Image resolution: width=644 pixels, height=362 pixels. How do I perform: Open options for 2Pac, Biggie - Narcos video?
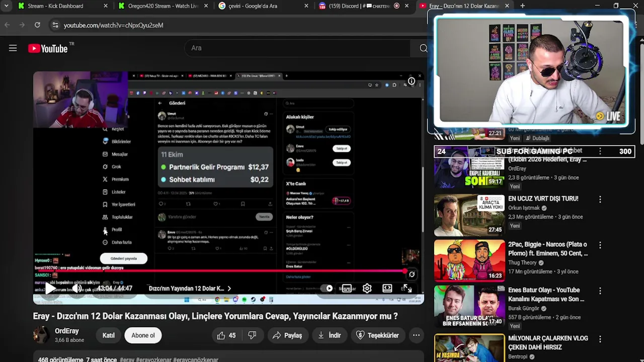pyautogui.click(x=600, y=245)
